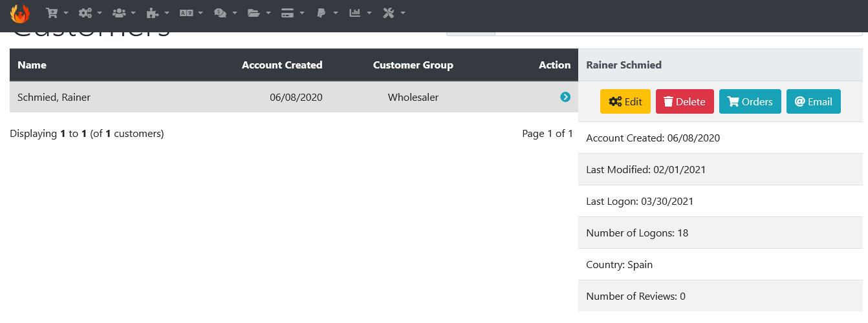Open the shopping cart menu
The image size is (868, 323).
57,13
